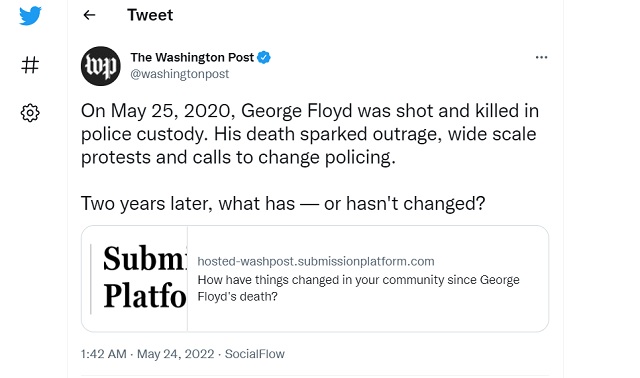Click the May 24, 2022 date
This screenshot has width=640, height=378.
point(176,354)
